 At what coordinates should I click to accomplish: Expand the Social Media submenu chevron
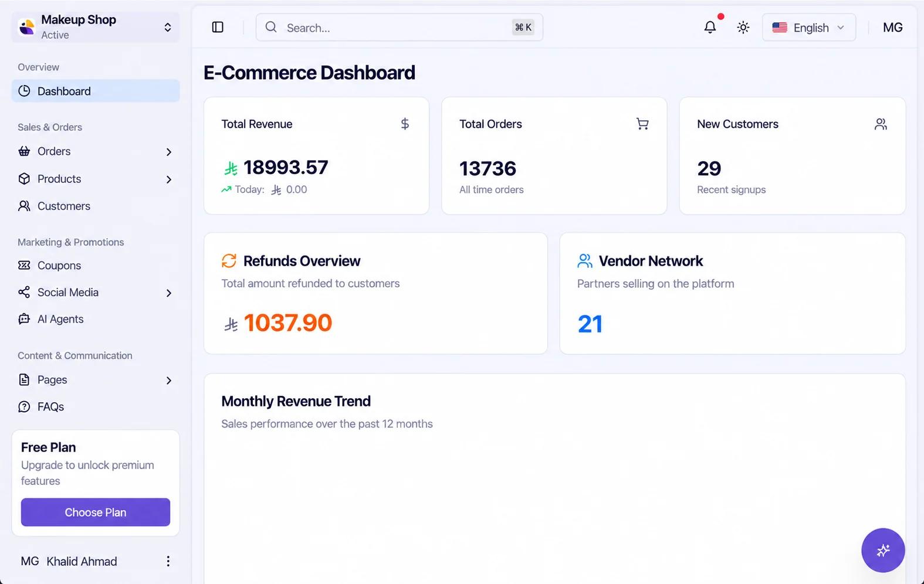(x=169, y=293)
